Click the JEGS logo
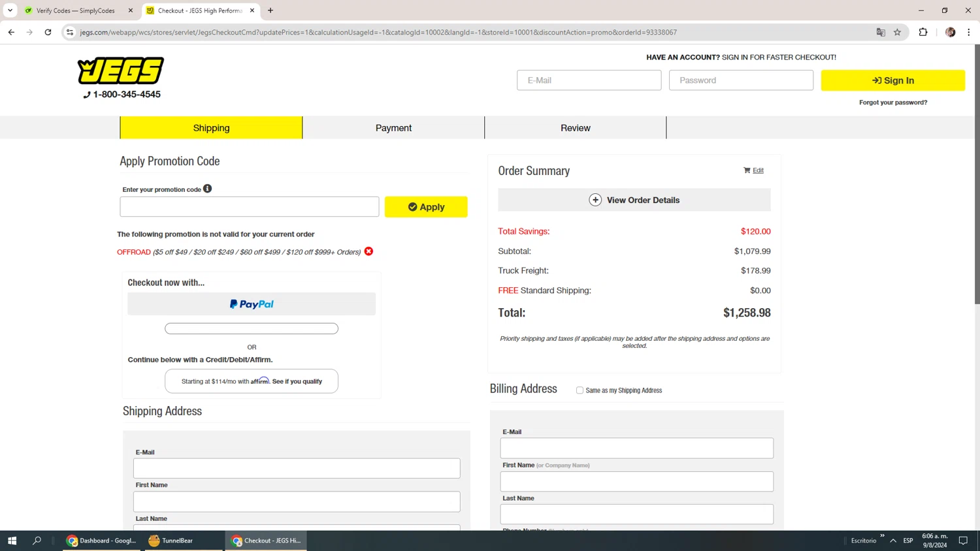The height and width of the screenshot is (551, 980). [x=121, y=71]
